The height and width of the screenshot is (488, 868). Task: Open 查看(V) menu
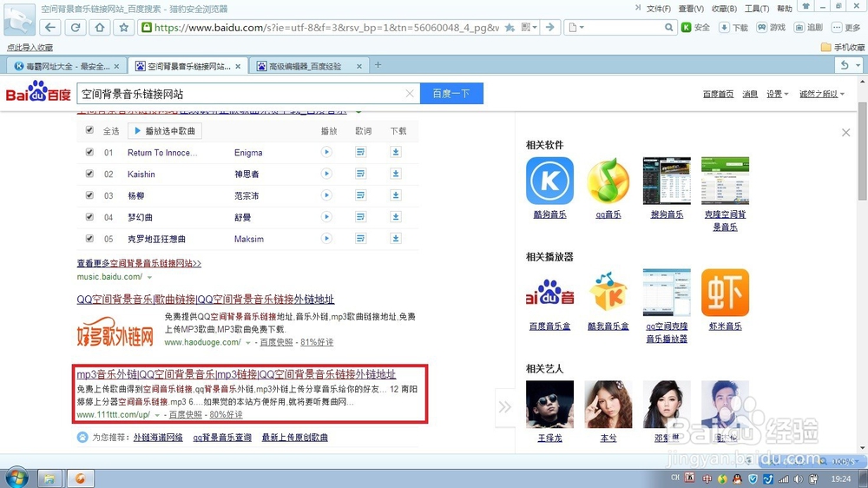691,9
